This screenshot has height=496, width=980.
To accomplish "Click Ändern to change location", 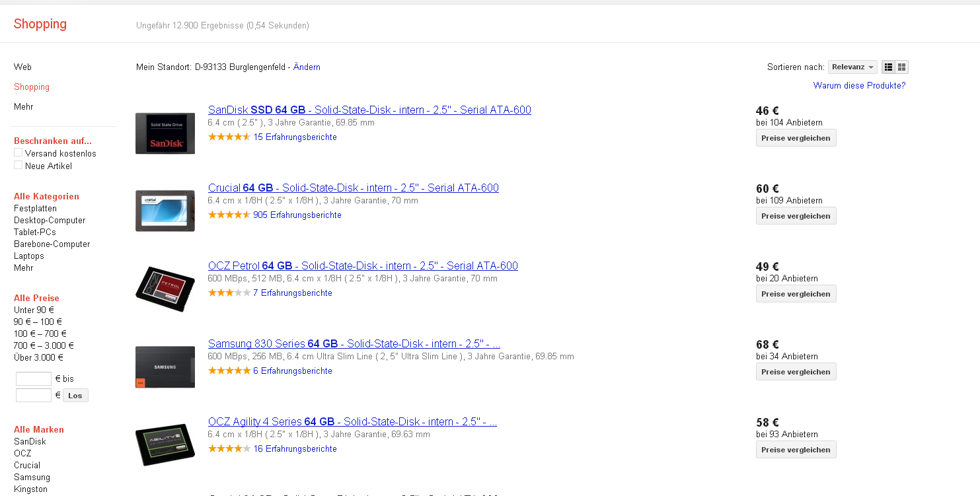I will (x=307, y=67).
